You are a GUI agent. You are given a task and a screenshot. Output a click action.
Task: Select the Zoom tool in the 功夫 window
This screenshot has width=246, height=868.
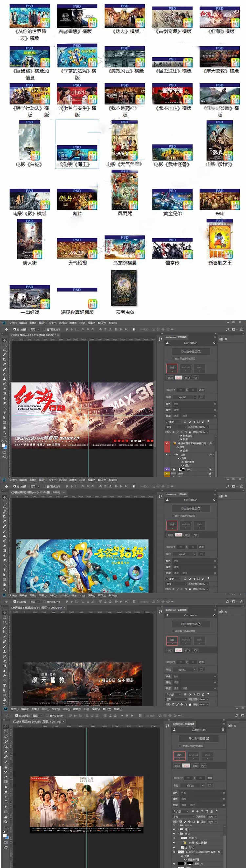click(6, 821)
